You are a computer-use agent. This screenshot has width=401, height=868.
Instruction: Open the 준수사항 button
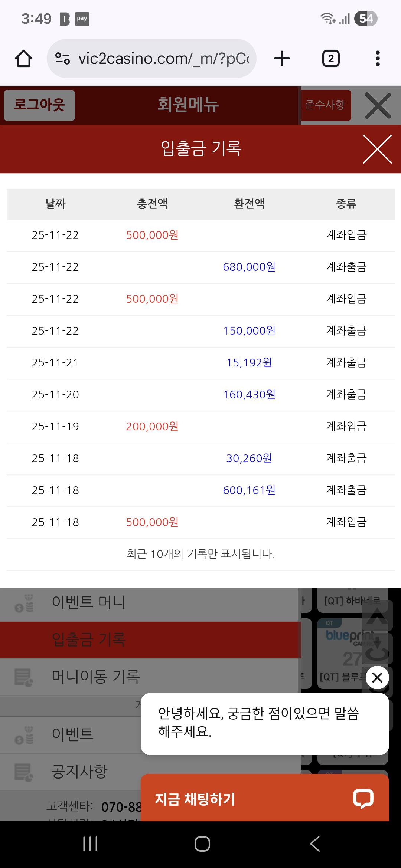click(325, 105)
